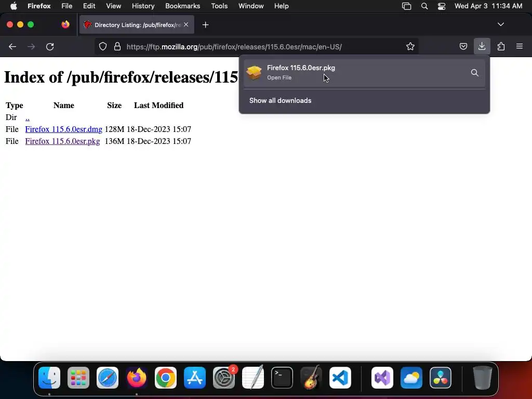Open the Bookmarks menu
Image resolution: width=532 pixels, height=399 pixels.
coord(182,6)
